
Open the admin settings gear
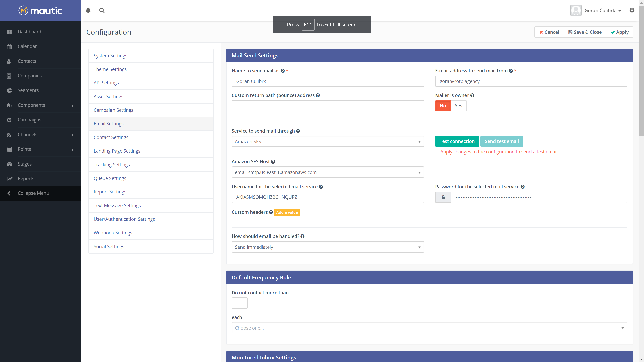[632, 10]
